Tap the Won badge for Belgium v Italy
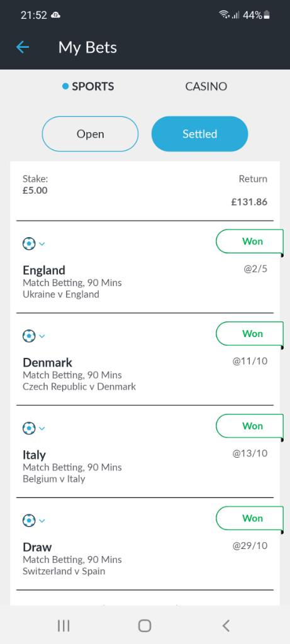 (250, 426)
